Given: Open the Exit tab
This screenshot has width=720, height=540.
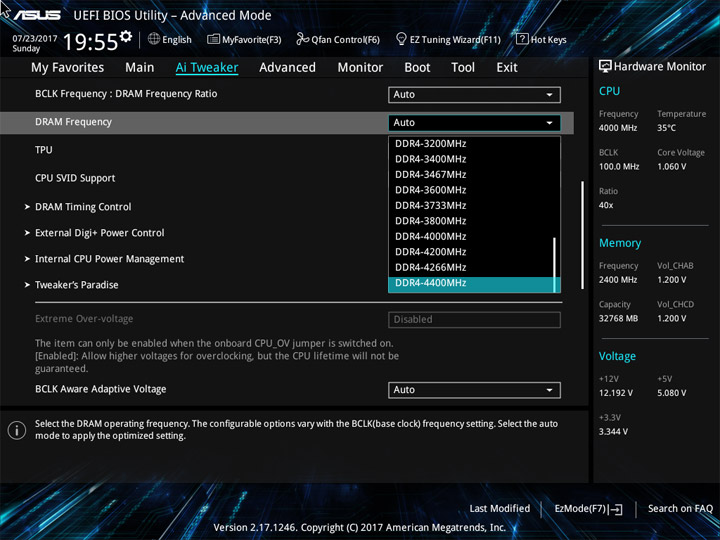Looking at the screenshot, I should point(507,68).
